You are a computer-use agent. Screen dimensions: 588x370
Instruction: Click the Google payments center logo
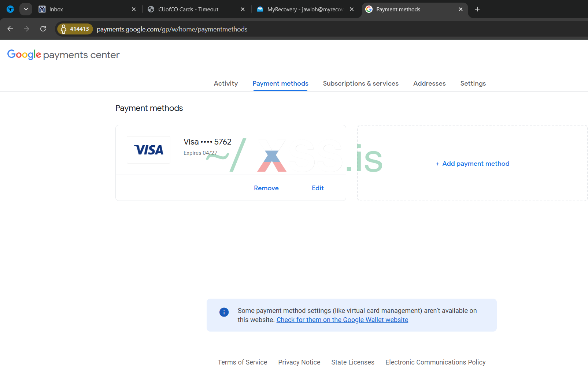63,55
